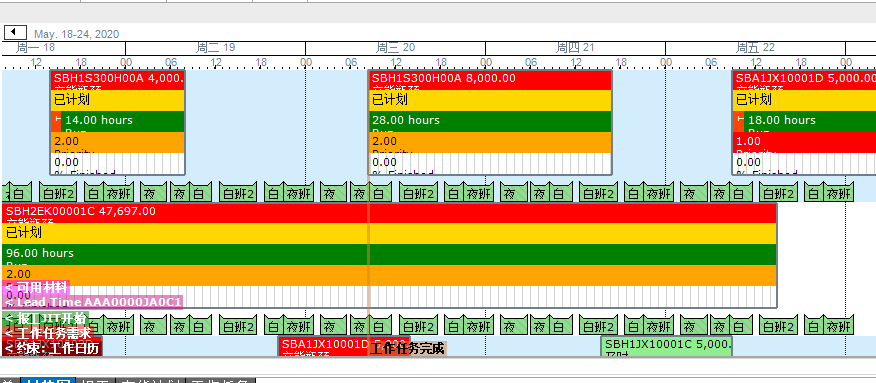
Task: Click the back arrow beside the date range
Action: click(16, 32)
